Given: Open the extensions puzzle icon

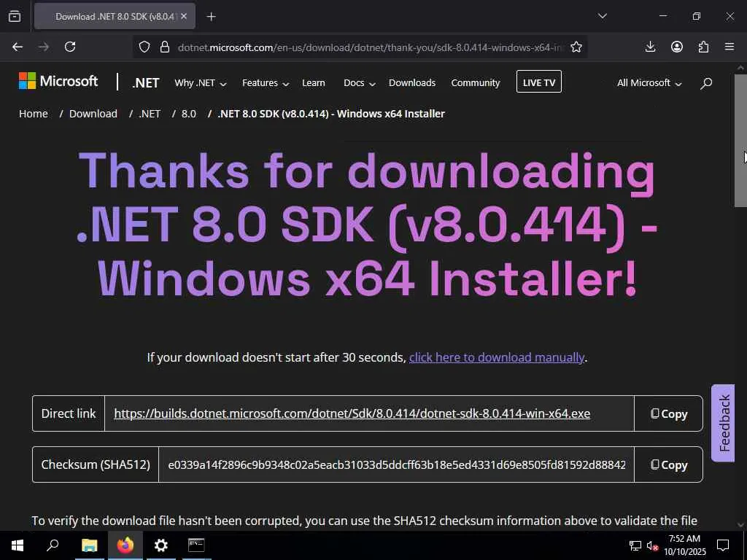Looking at the screenshot, I should pyautogui.click(x=703, y=47).
